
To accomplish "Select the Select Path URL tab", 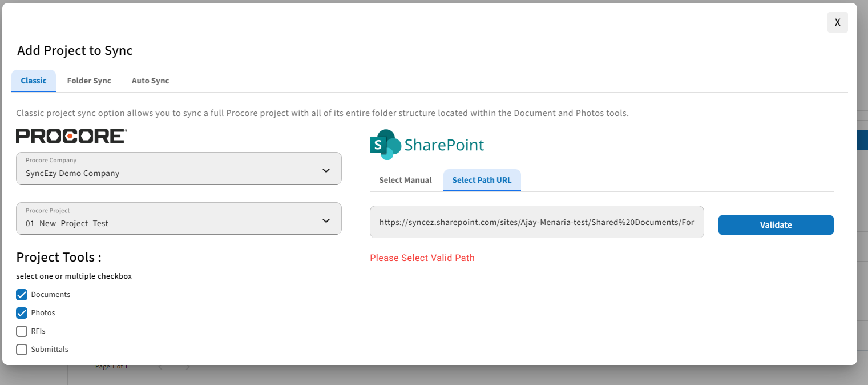I will click(482, 180).
